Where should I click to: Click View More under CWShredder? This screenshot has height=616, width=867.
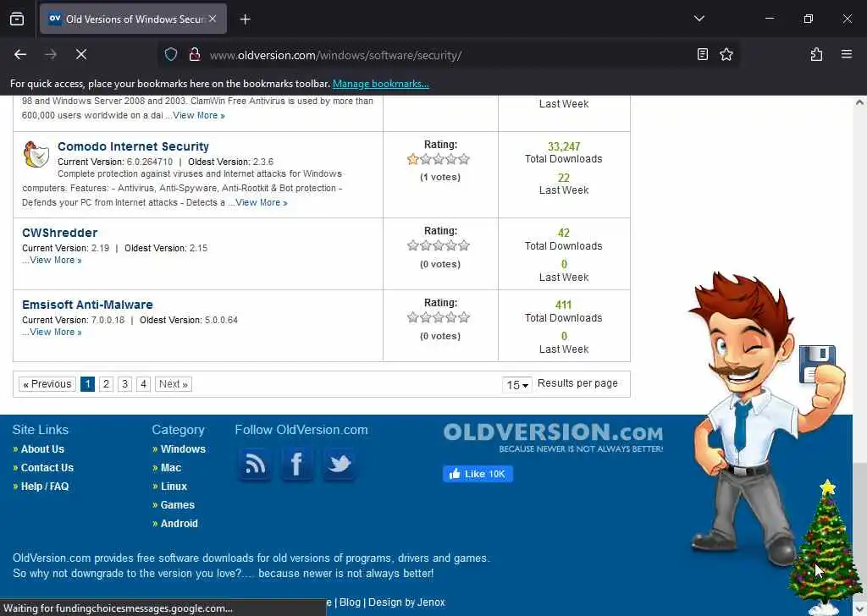pos(55,261)
